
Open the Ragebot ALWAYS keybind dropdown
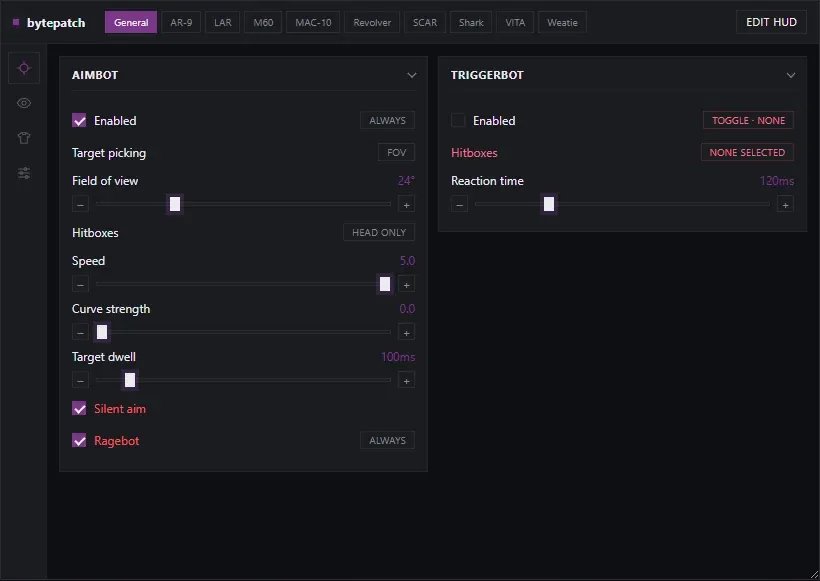pos(388,440)
